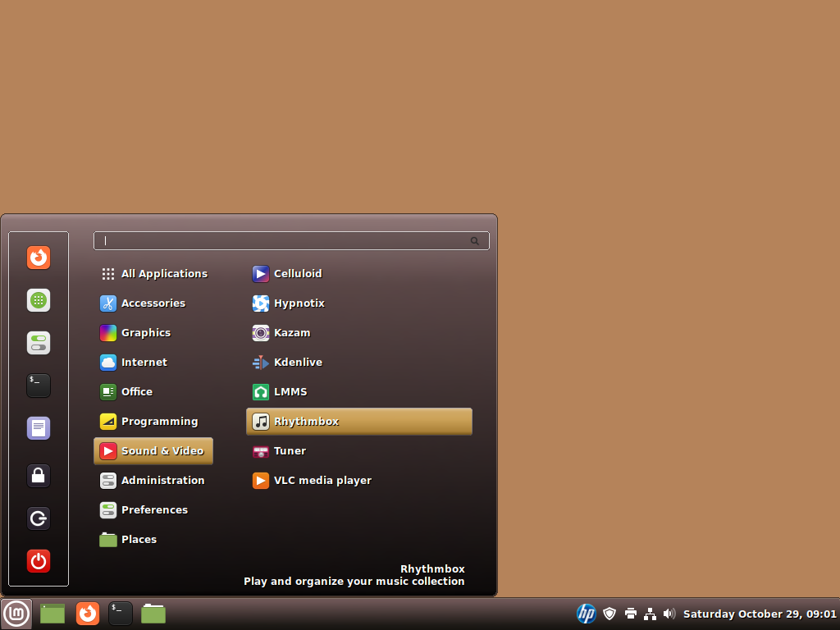Launch Firefox from the bottom panel
The height and width of the screenshot is (630, 840).
pyautogui.click(x=87, y=614)
